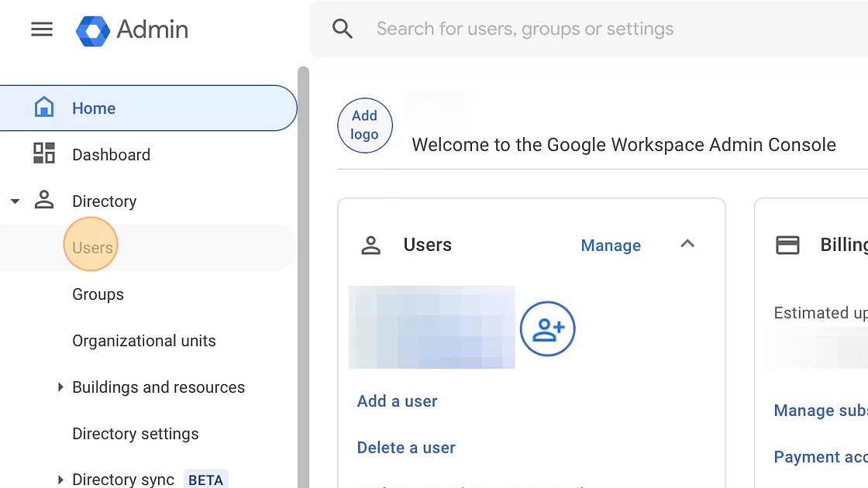Collapse the Users card
Viewport: 868px width, 488px height.
point(687,243)
